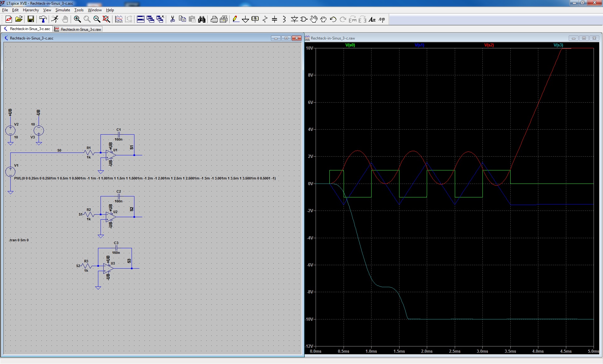This screenshot has height=364, width=603.
Task: Click op-amp U3 in schematic
Action: 108,268
